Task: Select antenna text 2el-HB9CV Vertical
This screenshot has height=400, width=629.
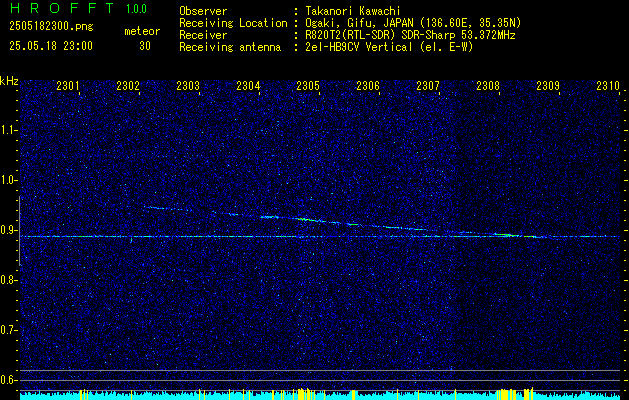Action: click(359, 47)
